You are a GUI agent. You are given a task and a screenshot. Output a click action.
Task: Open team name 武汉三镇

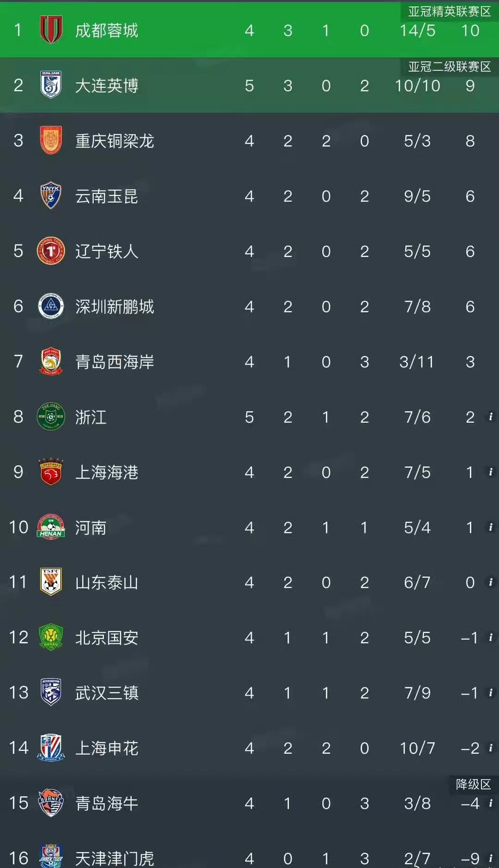pos(107,693)
